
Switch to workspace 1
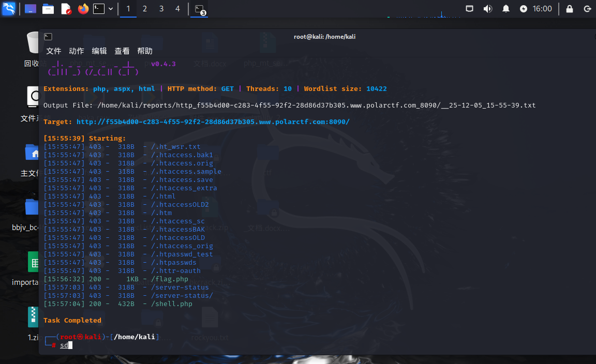[128, 8]
